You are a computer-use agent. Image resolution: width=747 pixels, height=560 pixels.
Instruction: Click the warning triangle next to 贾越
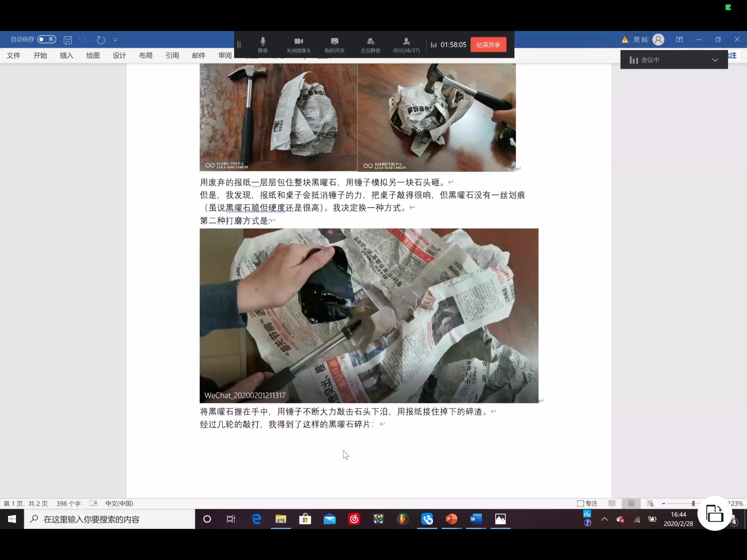click(x=625, y=39)
